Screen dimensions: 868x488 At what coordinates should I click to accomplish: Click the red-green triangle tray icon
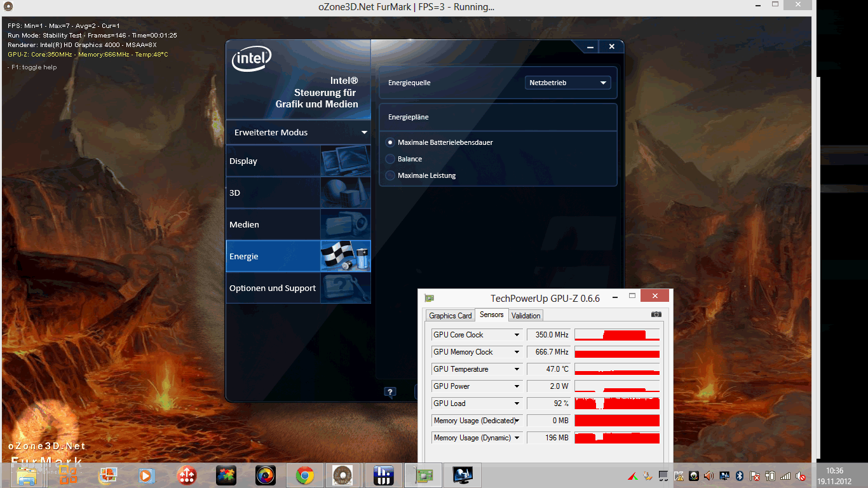[633, 475]
